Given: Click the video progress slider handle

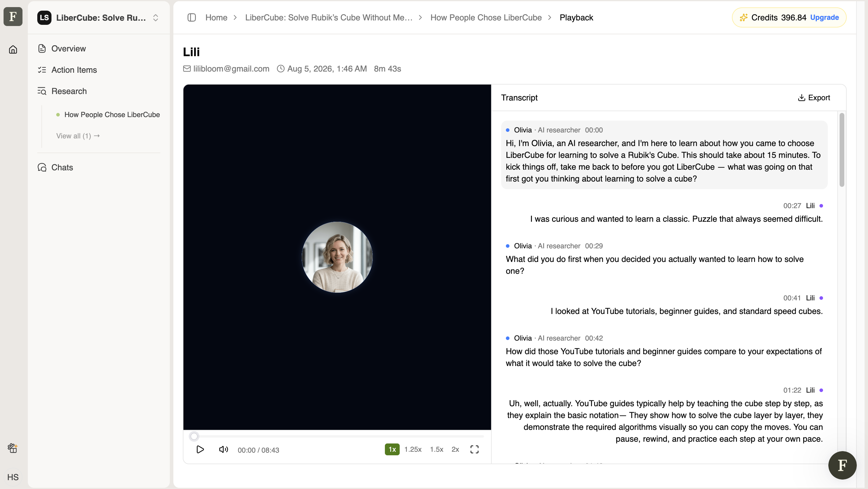Looking at the screenshot, I should [x=194, y=436].
